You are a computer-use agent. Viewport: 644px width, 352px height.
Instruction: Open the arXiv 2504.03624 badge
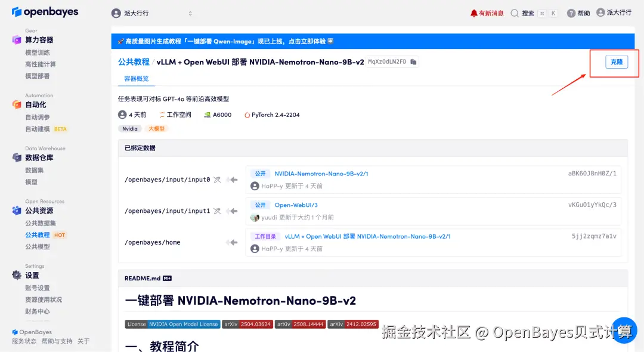[247, 324]
